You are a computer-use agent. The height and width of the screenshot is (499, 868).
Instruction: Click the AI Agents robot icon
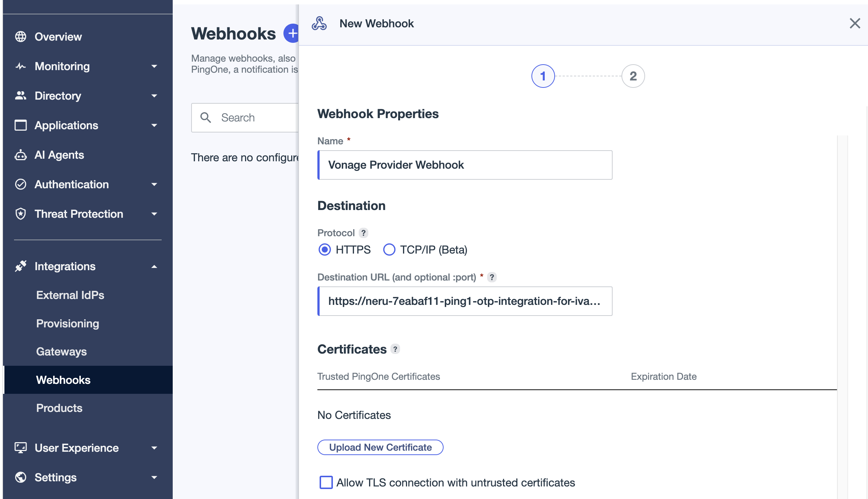click(21, 155)
